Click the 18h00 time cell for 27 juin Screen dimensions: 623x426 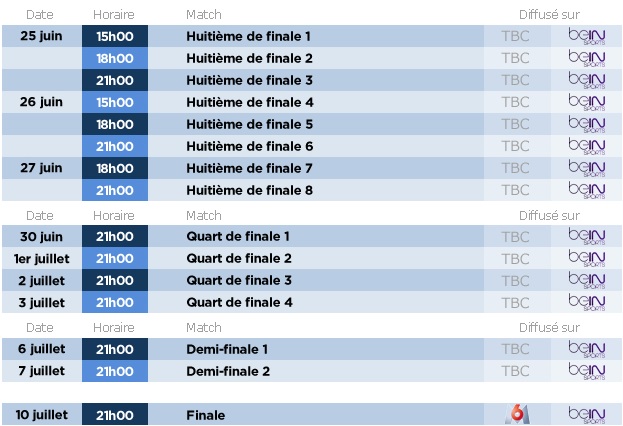(x=115, y=168)
